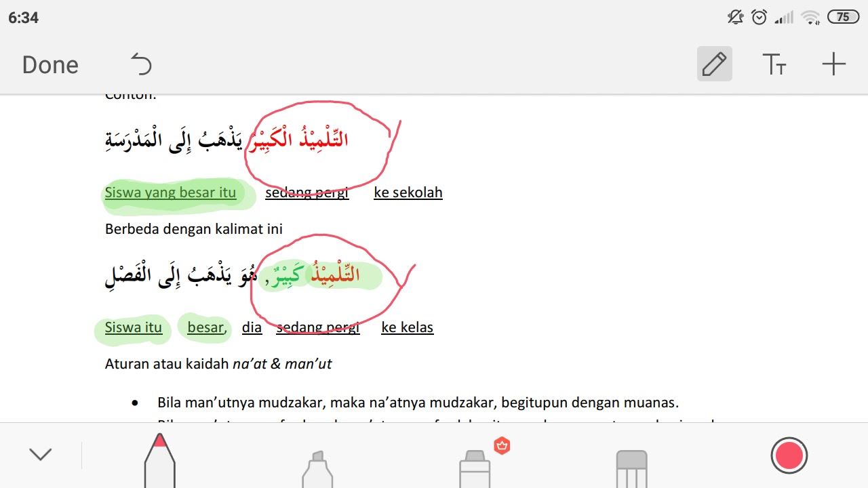Undo the last drawing stroke

141,64
